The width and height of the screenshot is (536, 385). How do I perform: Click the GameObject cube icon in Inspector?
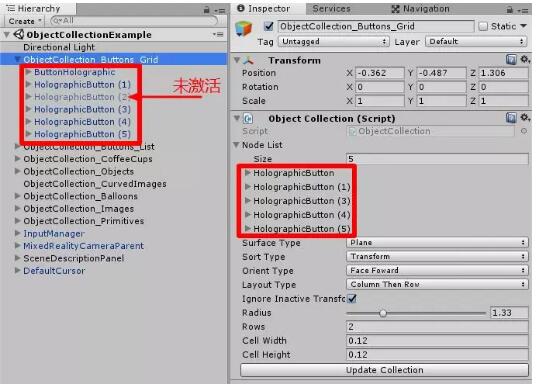pyautogui.click(x=244, y=28)
